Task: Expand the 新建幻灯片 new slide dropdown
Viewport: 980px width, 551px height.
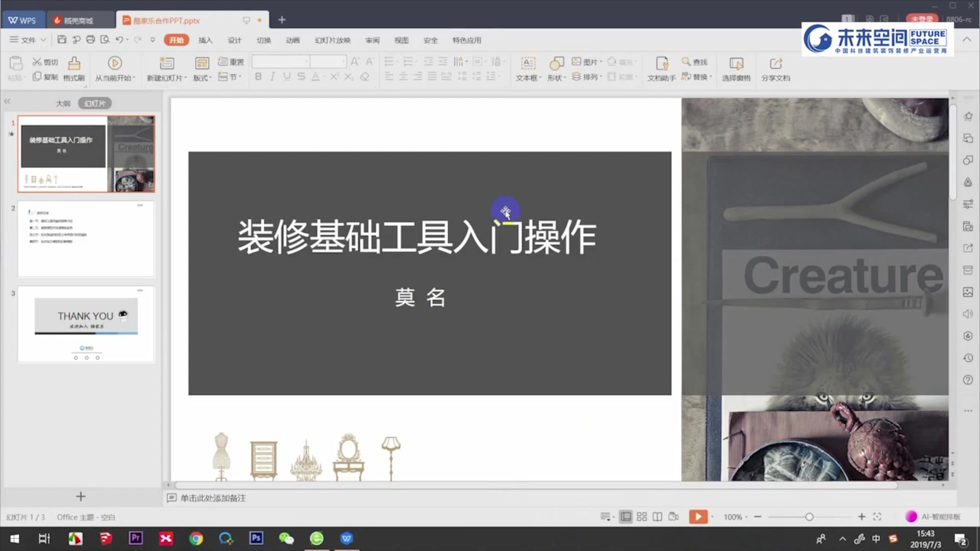Action: tap(167, 78)
